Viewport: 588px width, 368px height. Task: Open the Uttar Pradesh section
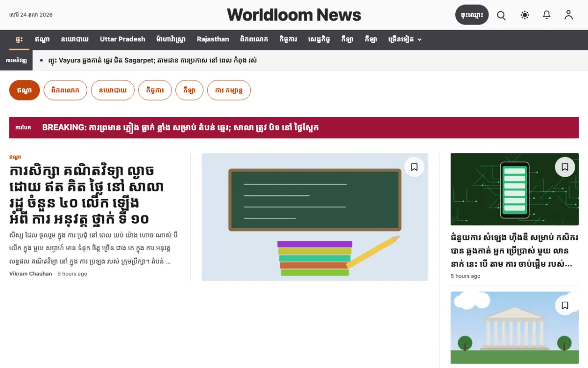pyautogui.click(x=122, y=39)
